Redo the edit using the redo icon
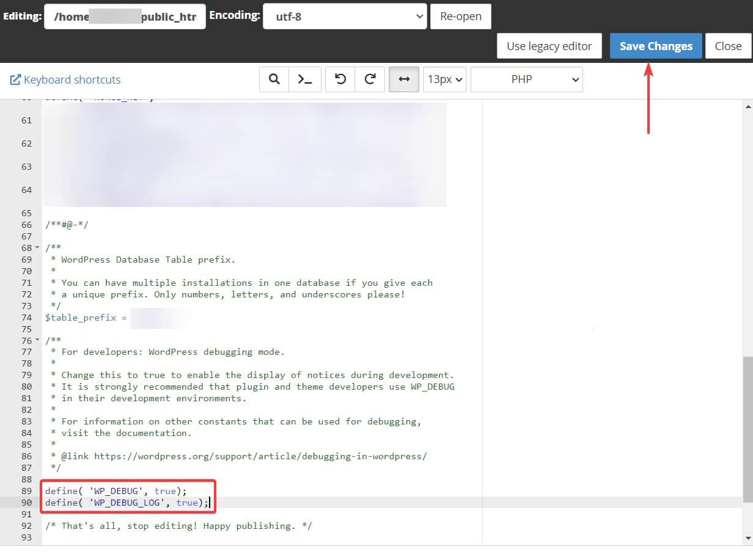 click(x=369, y=79)
